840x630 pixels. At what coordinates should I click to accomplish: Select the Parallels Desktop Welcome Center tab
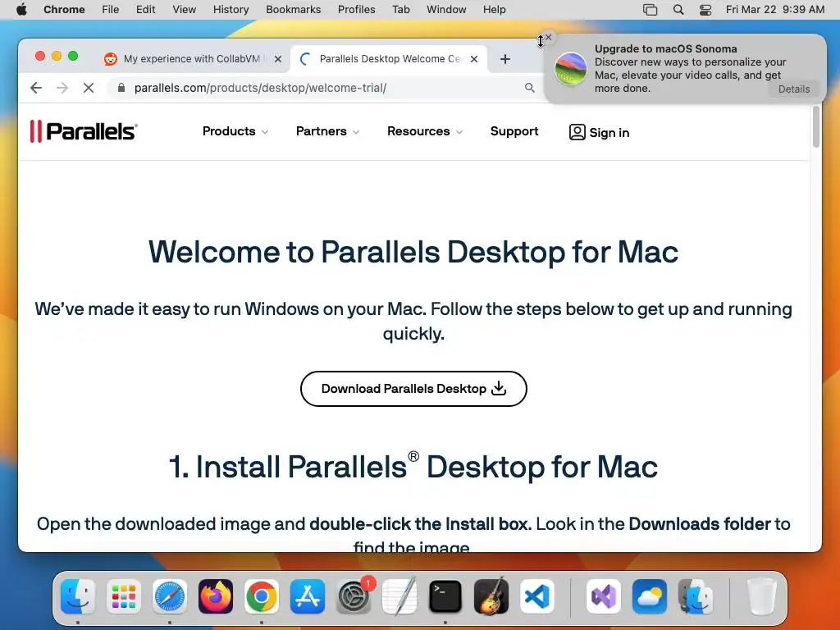(390, 59)
